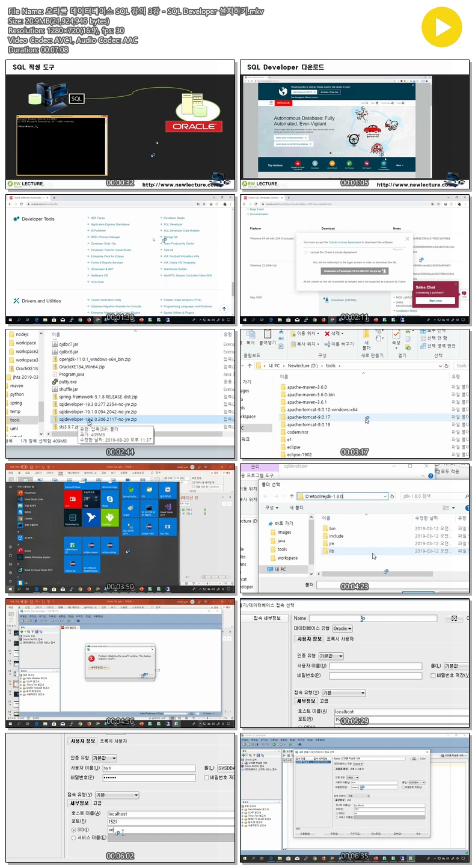Select the apache-tomcat-9.0.17 folder icon
Screen dimensions: 475x868
284,417
